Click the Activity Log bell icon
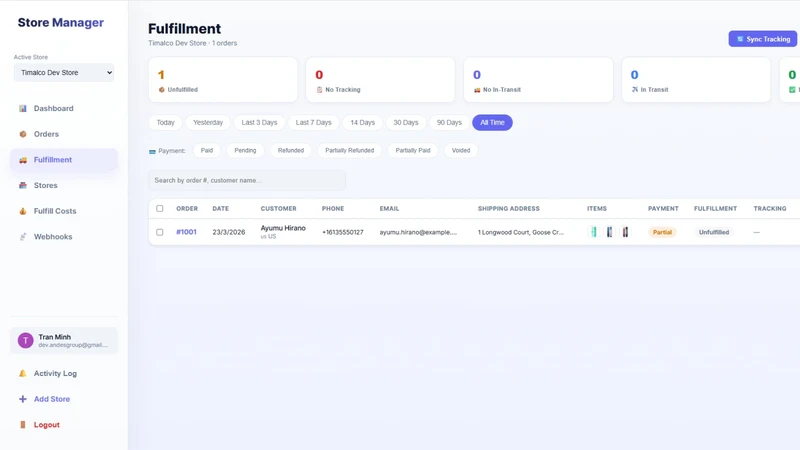 pos(22,373)
